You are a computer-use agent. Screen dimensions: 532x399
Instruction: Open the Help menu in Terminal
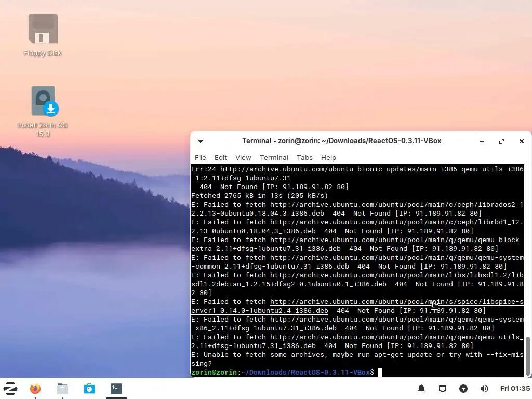click(328, 158)
